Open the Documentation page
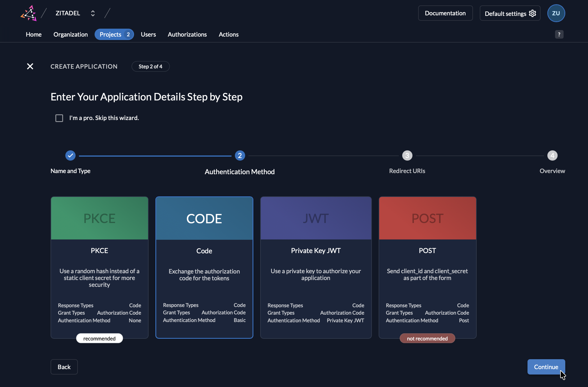Viewport: 588px width, 387px height. (x=445, y=13)
